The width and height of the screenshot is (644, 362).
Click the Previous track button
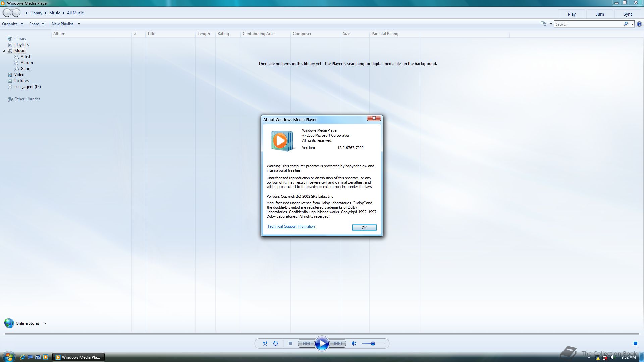point(306,344)
